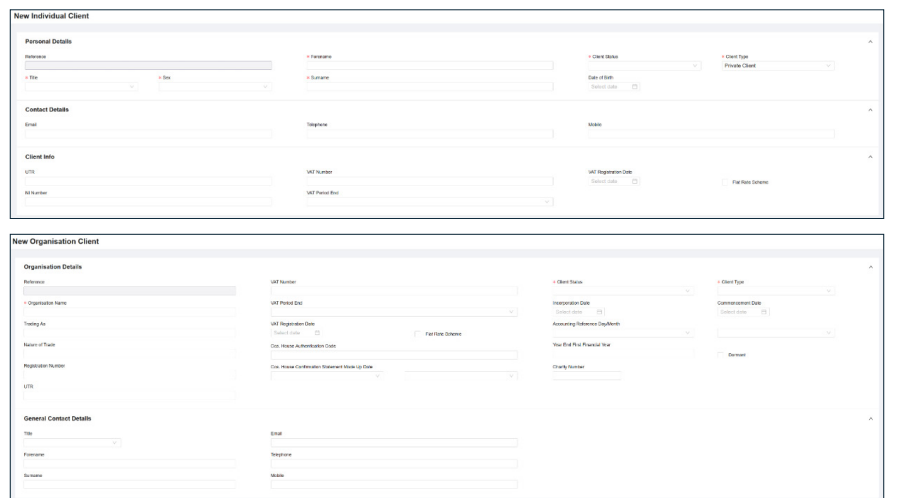The height and width of the screenshot is (498, 903).
Task: Click the Charity Number input field
Action: (586, 376)
